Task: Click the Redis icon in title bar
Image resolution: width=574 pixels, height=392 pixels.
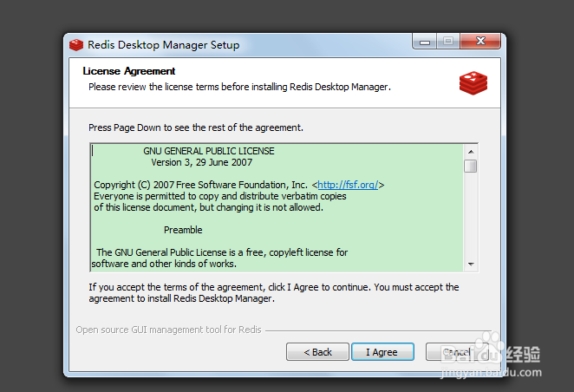Action: [x=76, y=45]
